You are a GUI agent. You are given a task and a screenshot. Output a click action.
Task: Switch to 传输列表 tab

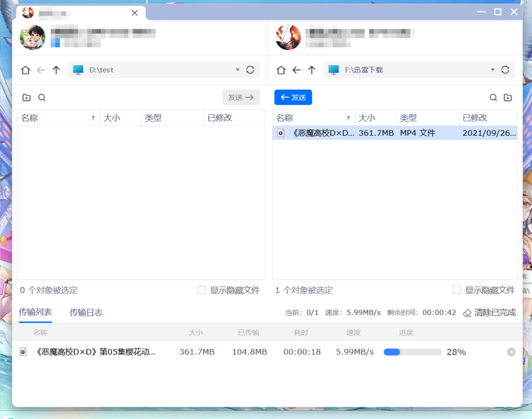tap(35, 312)
